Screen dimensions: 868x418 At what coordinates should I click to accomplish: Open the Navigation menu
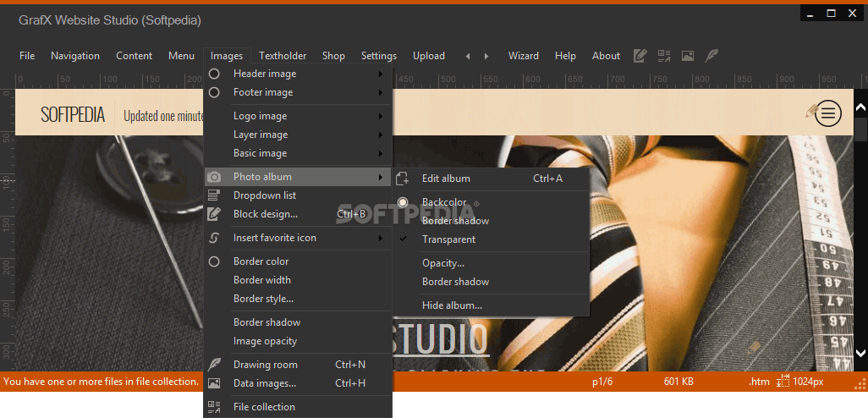click(75, 56)
